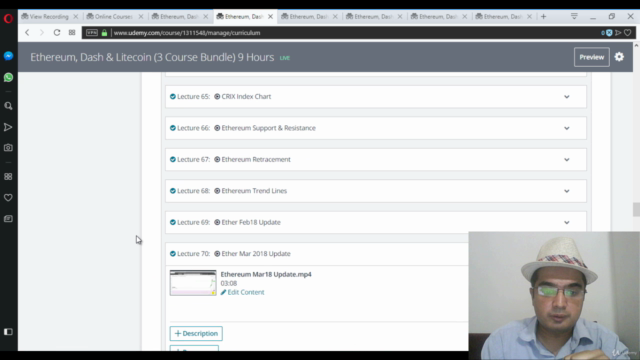
Task: Go forward using the navigation arrow
Action: (x=41, y=33)
